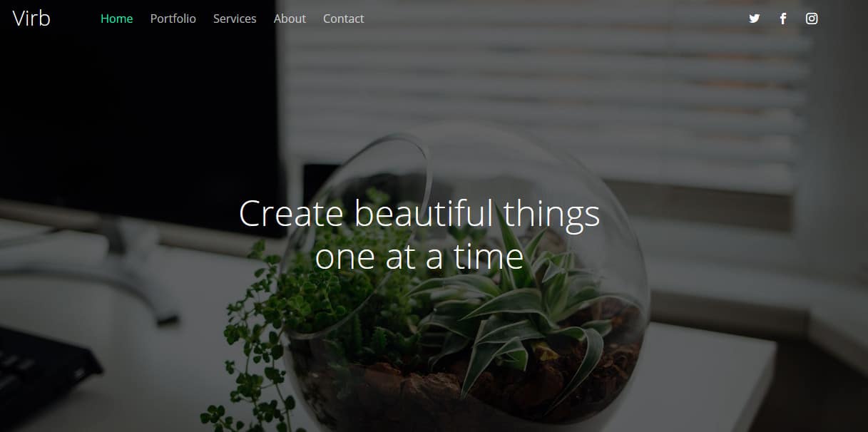Screen dimensions: 868x432
Task: Click the 'Create beautiful things' headline
Action: click(x=419, y=214)
